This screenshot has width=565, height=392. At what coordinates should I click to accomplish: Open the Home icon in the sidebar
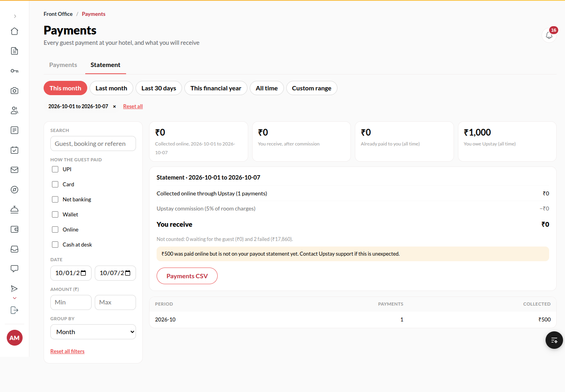15,31
